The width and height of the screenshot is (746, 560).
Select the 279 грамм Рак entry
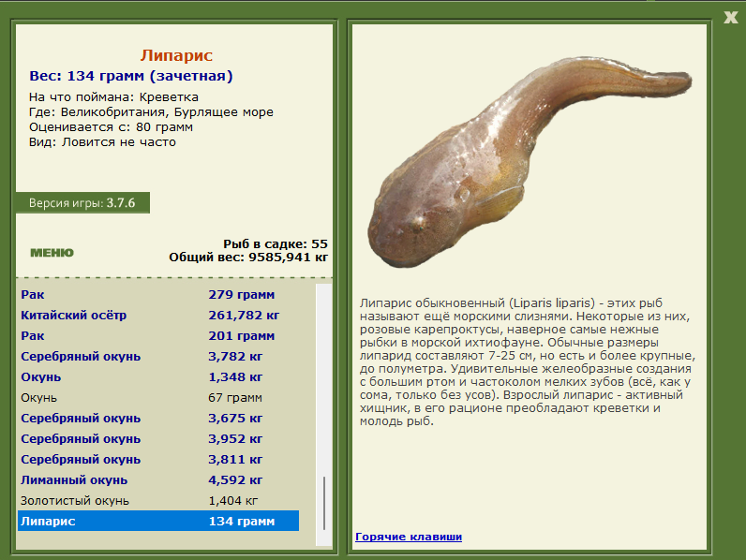(158, 295)
